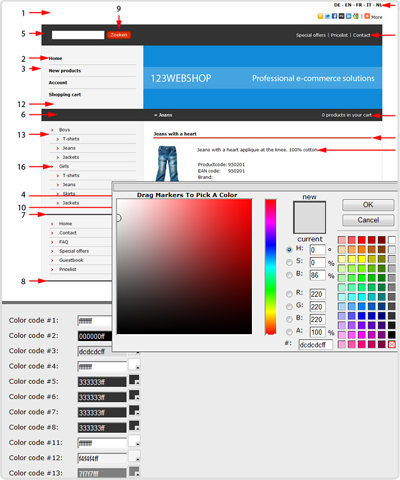Click the no-color red X swatch
Screen dimensions: 400x480
click(392, 344)
